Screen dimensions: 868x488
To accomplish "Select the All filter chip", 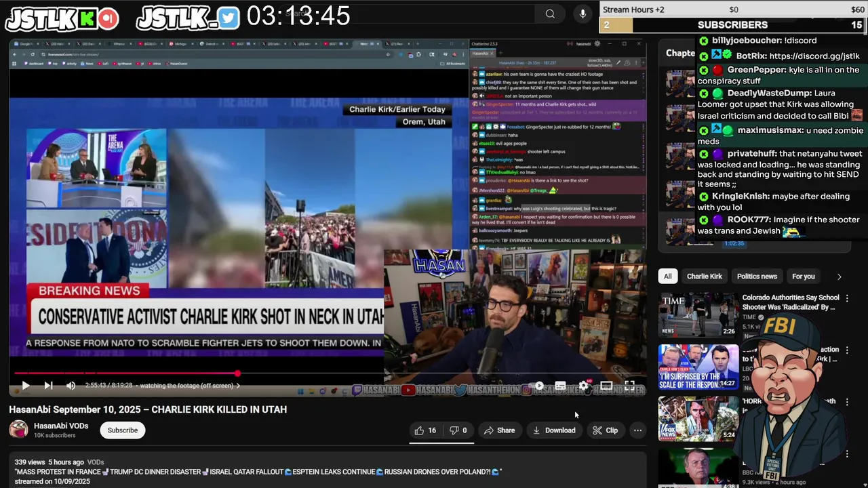I will [668, 277].
